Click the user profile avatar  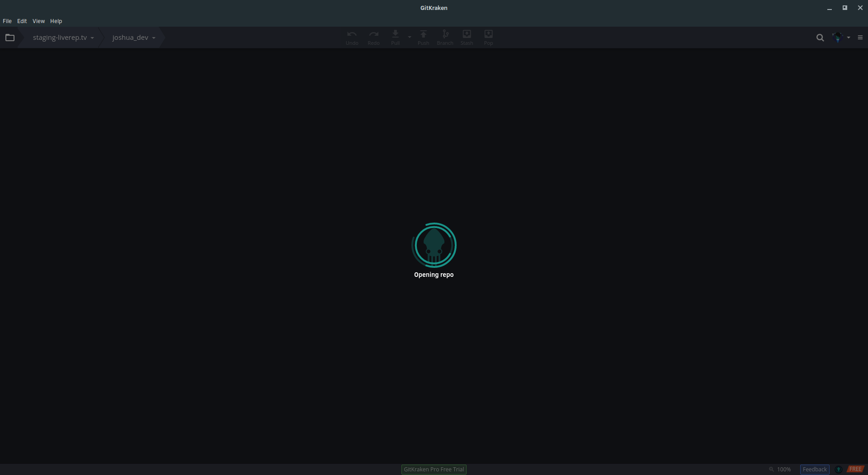[838, 38]
